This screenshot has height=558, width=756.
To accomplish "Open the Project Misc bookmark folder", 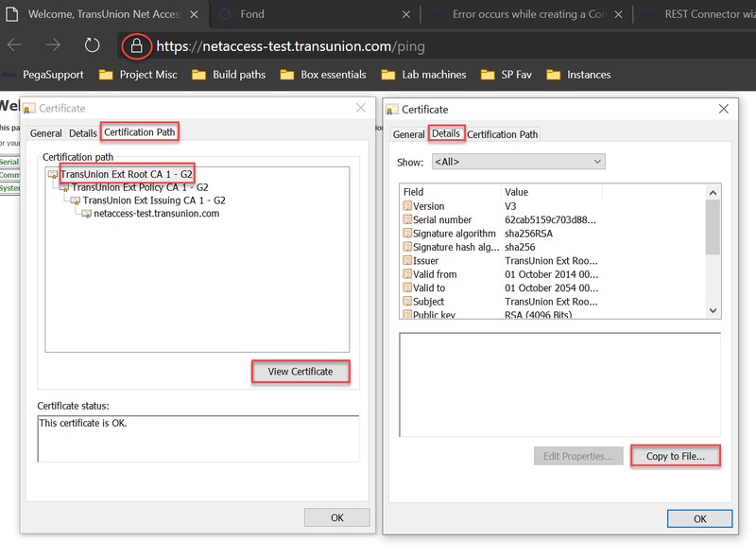I will coord(138,75).
